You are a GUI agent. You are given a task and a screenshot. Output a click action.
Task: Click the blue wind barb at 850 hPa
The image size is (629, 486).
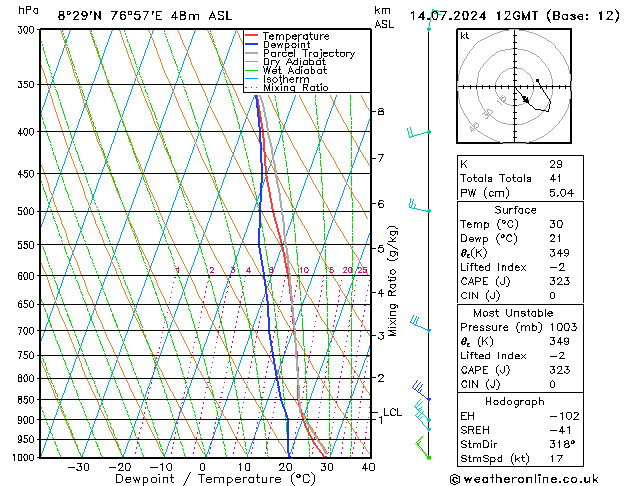pyautogui.click(x=421, y=391)
